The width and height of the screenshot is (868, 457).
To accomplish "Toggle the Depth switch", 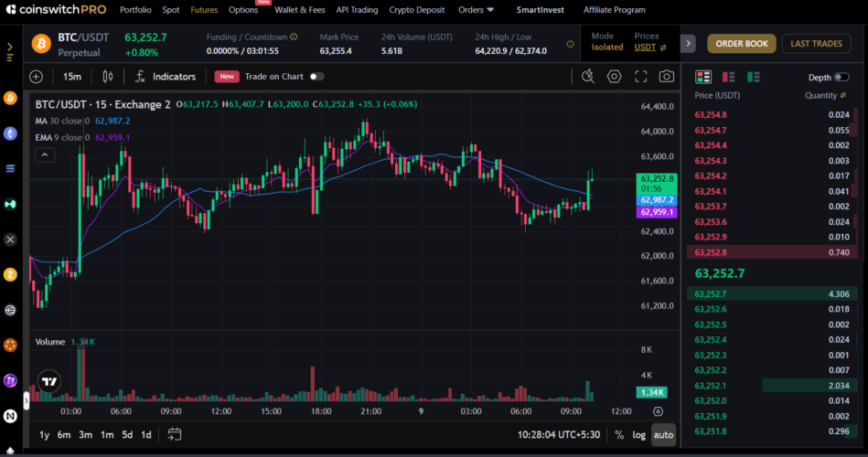I will coord(841,77).
